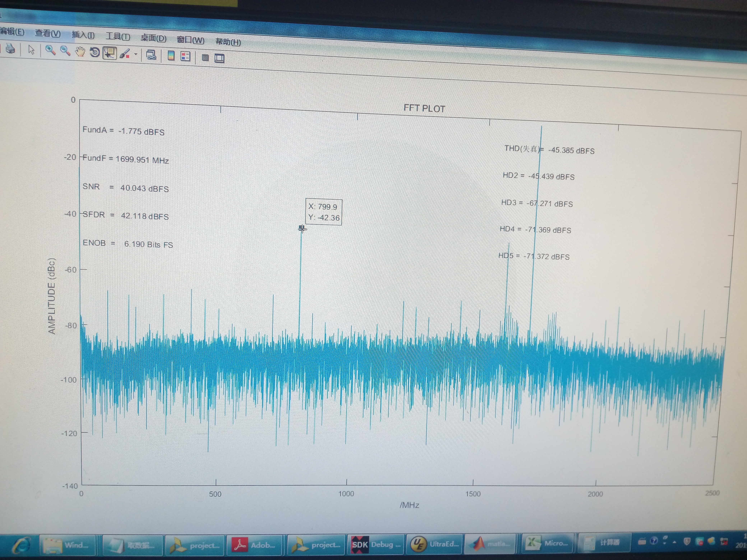Print the figure with the printer icon

coord(10,49)
